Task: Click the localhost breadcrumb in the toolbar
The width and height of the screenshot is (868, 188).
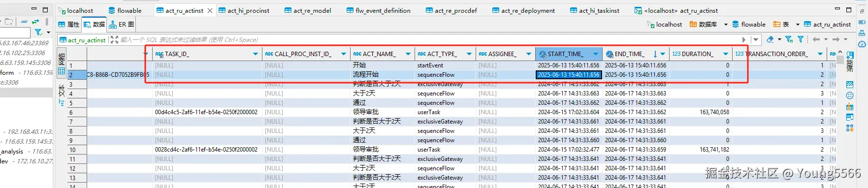Action: tap(665, 24)
